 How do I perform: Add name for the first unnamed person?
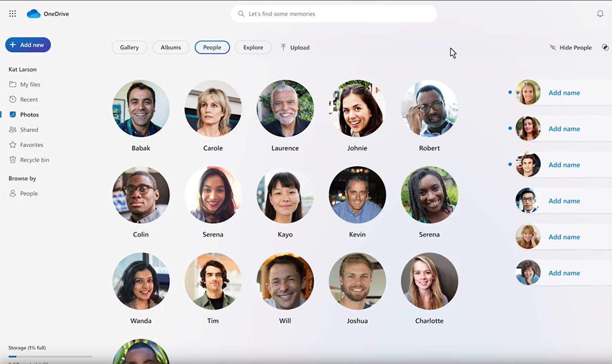564,93
